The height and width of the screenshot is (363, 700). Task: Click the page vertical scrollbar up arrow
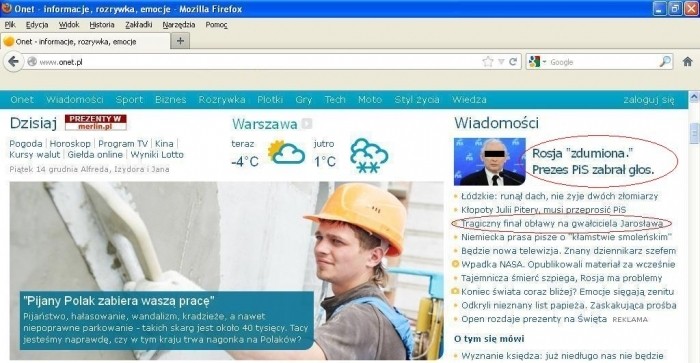tap(694, 96)
